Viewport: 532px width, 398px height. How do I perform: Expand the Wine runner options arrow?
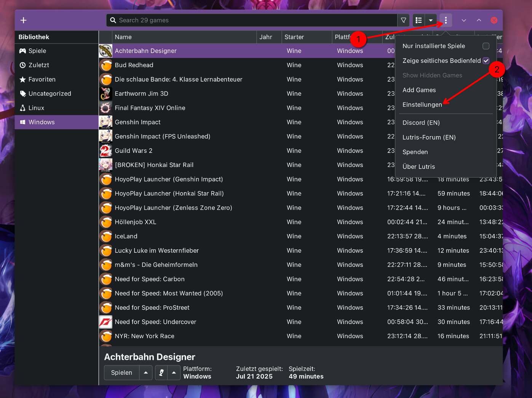tap(174, 372)
